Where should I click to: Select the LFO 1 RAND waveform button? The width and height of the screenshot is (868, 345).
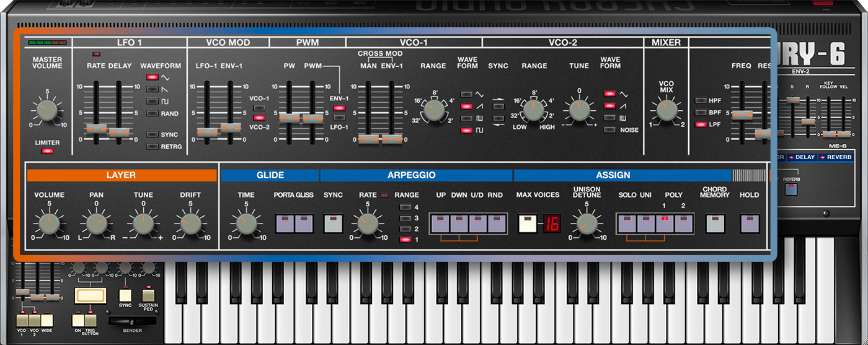tap(153, 113)
